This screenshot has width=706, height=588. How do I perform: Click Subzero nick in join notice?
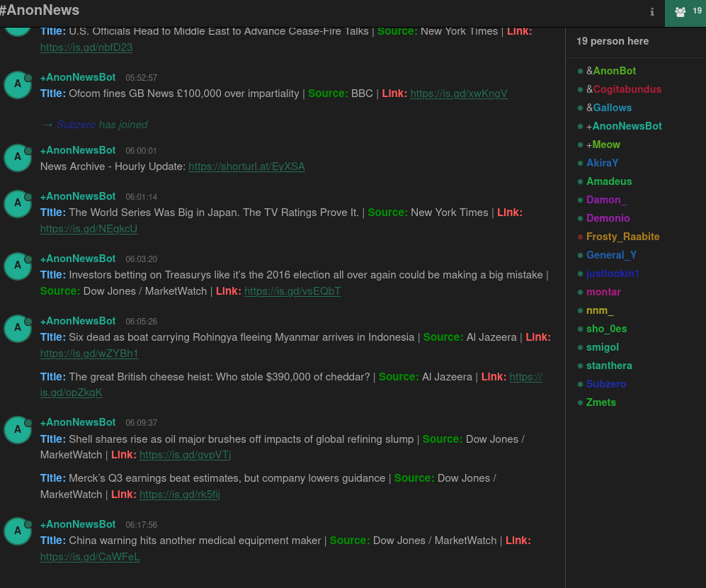click(x=76, y=125)
